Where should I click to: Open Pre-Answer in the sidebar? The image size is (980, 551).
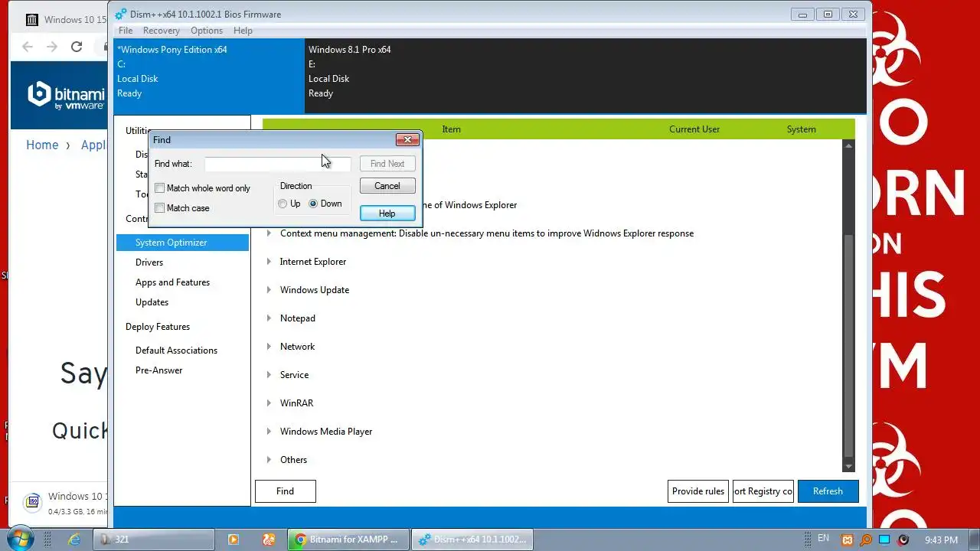pos(158,370)
